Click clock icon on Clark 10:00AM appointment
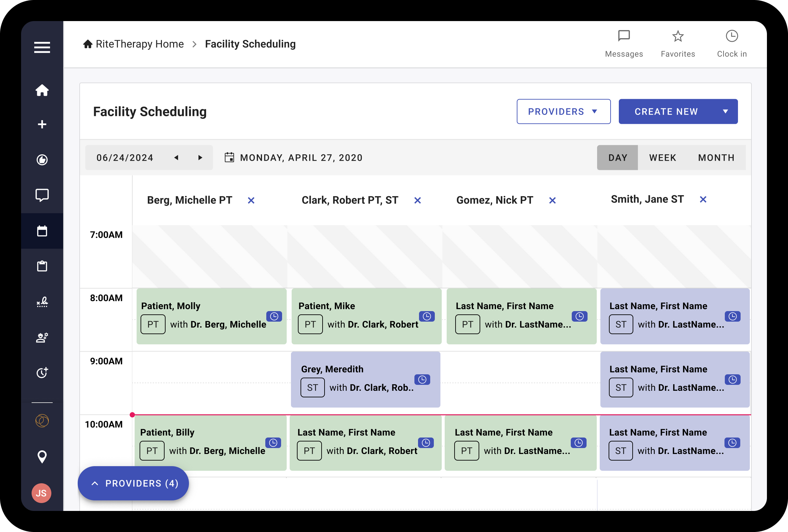This screenshot has height=532, width=788. [x=426, y=442]
